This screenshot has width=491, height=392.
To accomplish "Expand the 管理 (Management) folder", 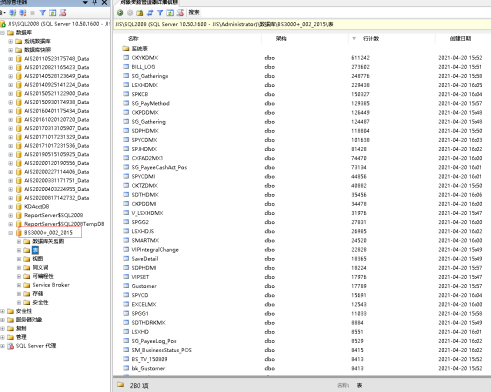I will coord(2,337).
